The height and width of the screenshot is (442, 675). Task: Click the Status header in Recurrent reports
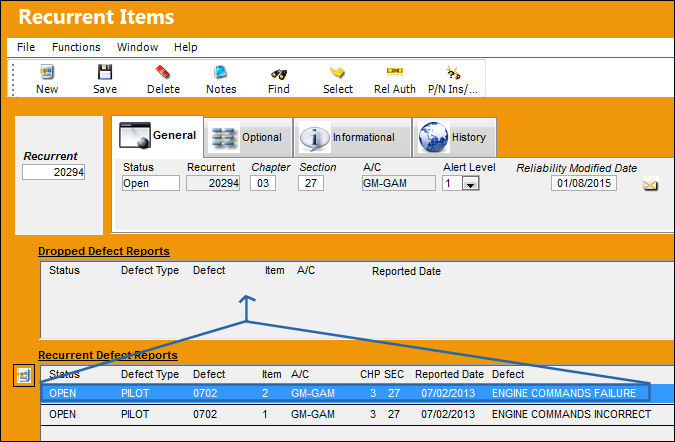click(x=64, y=374)
